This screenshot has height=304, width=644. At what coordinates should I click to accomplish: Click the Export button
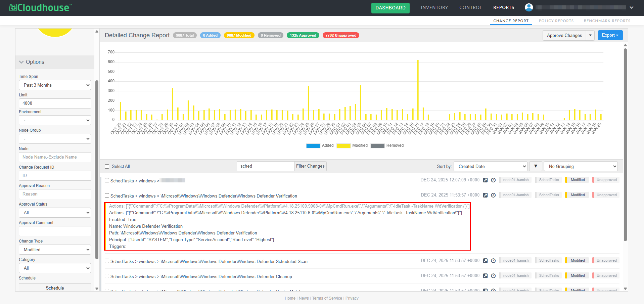pos(610,35)
